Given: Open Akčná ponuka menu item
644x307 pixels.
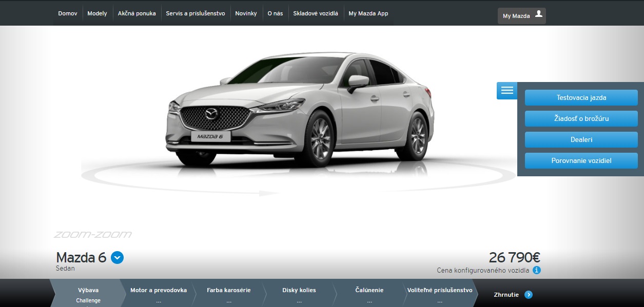Looking at the screenshot, I should [137, 14].
